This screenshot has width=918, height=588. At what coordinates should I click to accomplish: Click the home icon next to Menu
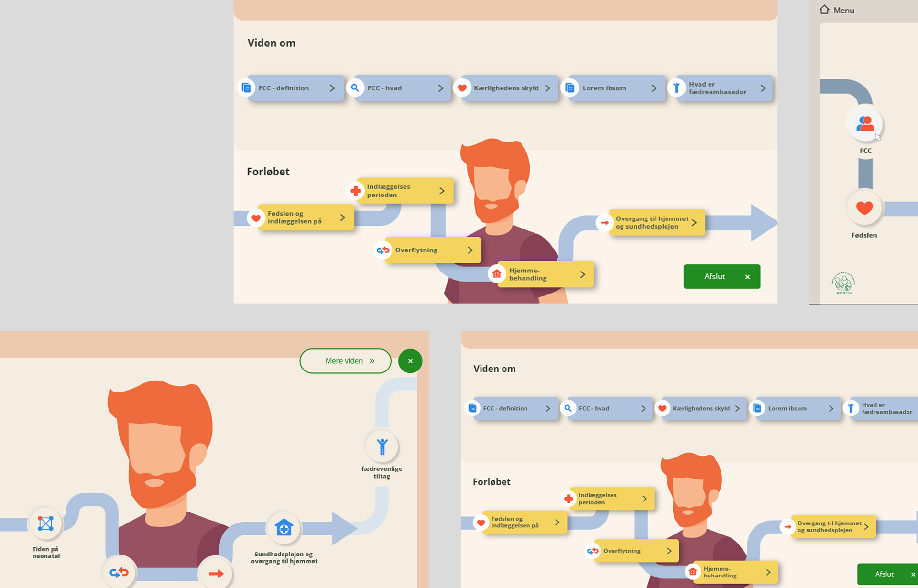pyautogui.click(x=824, y=10)
